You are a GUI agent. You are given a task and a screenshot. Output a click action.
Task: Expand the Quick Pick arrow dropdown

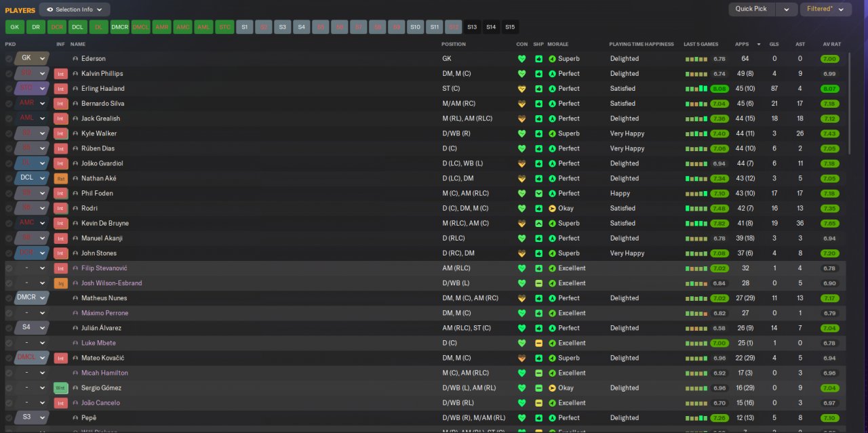(787, 9)
